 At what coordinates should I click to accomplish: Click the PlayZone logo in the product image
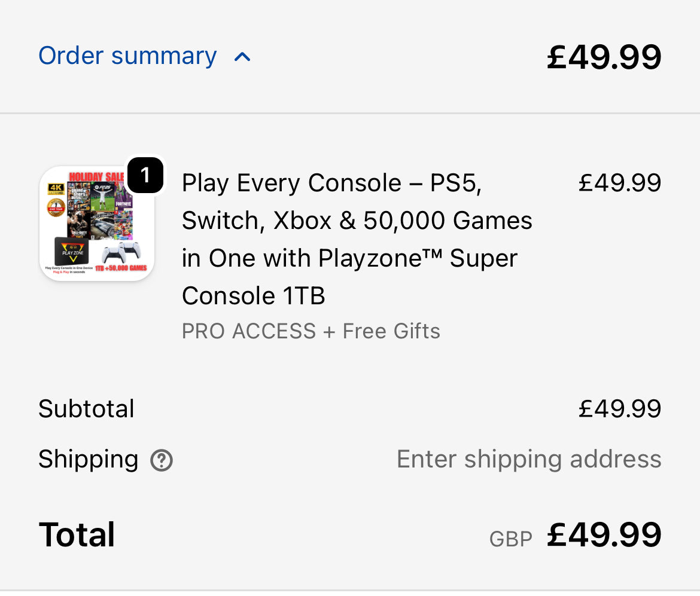[72, 250]
